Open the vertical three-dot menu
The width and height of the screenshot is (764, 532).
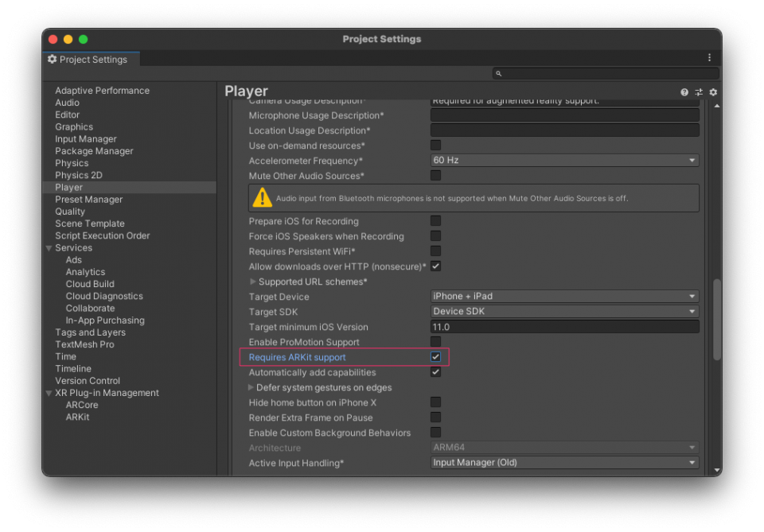click(x=711, y=57)
